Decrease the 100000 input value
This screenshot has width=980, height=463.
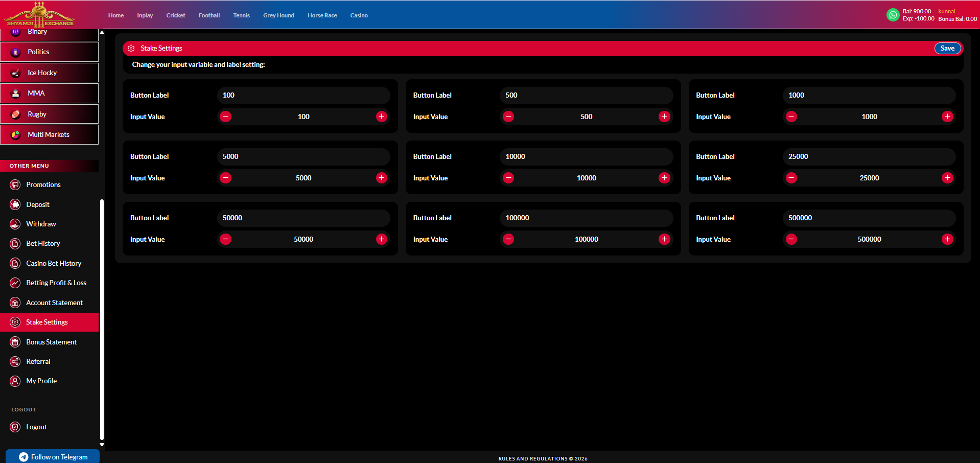pyautogui.click(x=508, y=239)
